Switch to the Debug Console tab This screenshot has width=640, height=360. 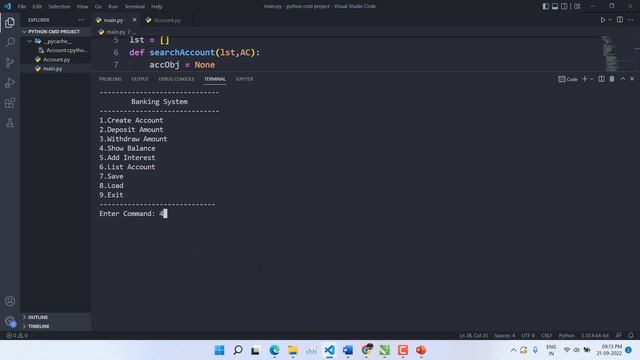coord(176,79)
